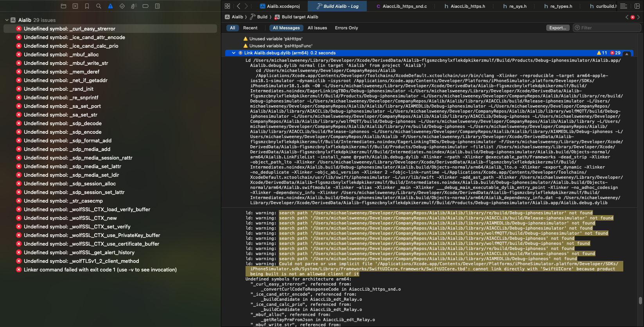The width and height of the screenshot is (644, 327).
Task: Switch to the re_types.h tab
Action: [x=558, y=6]
